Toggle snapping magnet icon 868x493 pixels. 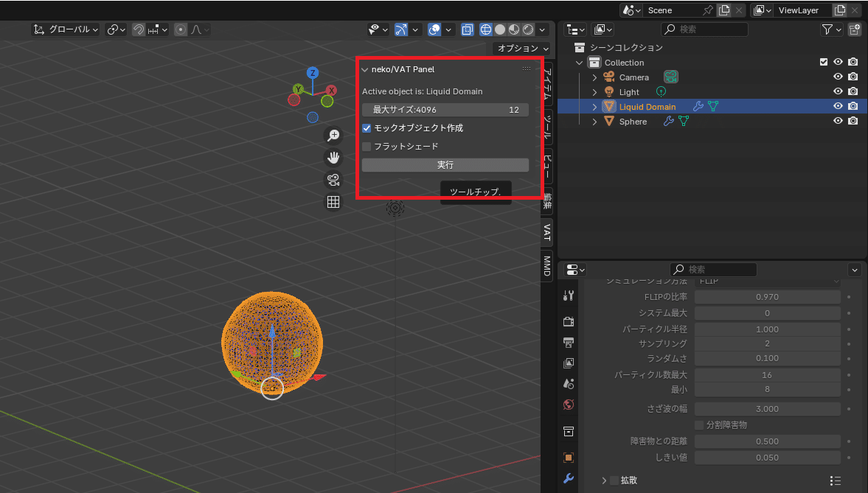(139, 29)
